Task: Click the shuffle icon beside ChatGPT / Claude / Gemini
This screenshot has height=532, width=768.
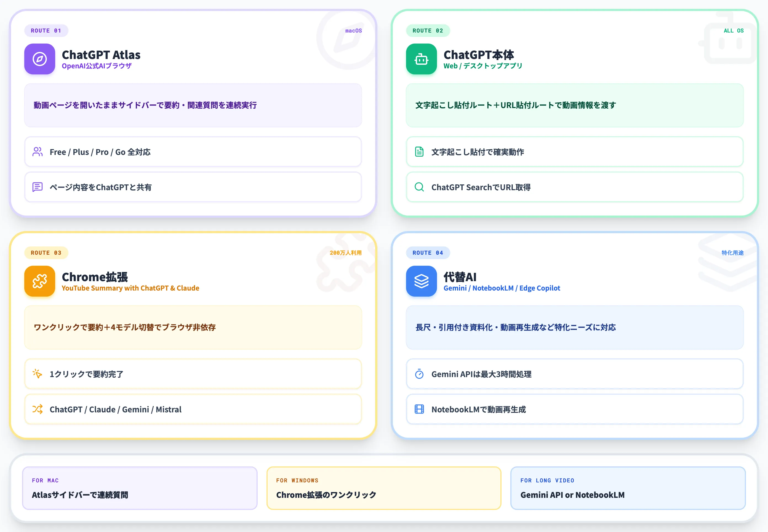Action: coord(37,409)
